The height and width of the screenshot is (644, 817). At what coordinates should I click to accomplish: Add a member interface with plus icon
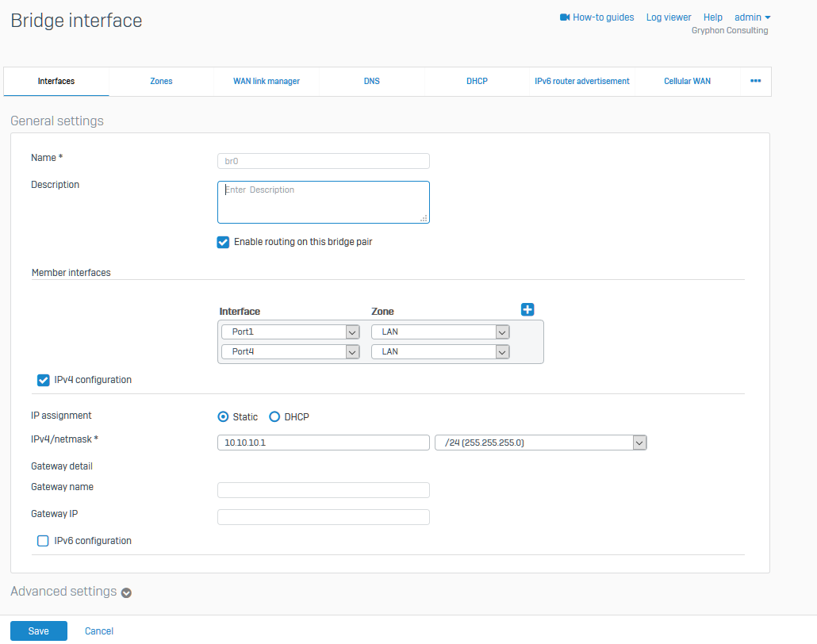[x=527, y=309]
